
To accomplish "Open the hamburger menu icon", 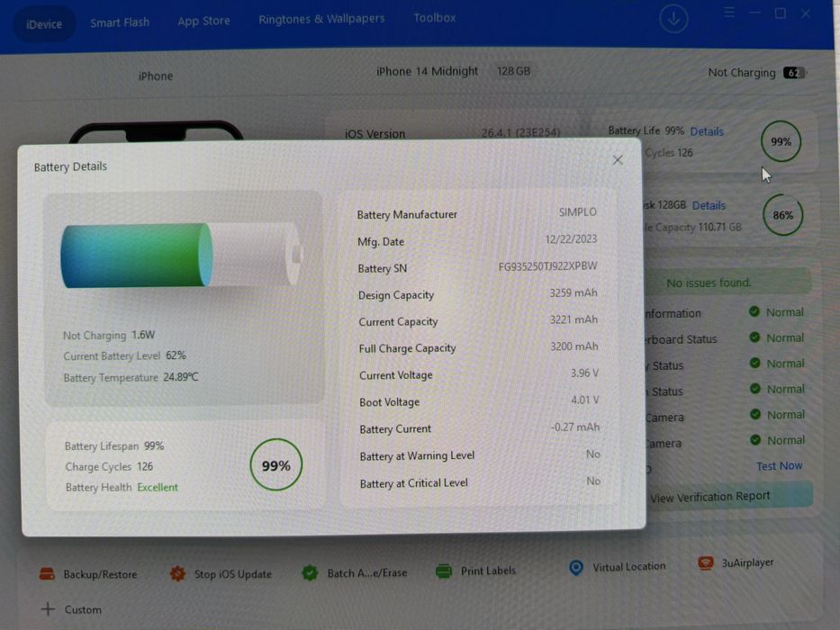I will tap(729, 13).
